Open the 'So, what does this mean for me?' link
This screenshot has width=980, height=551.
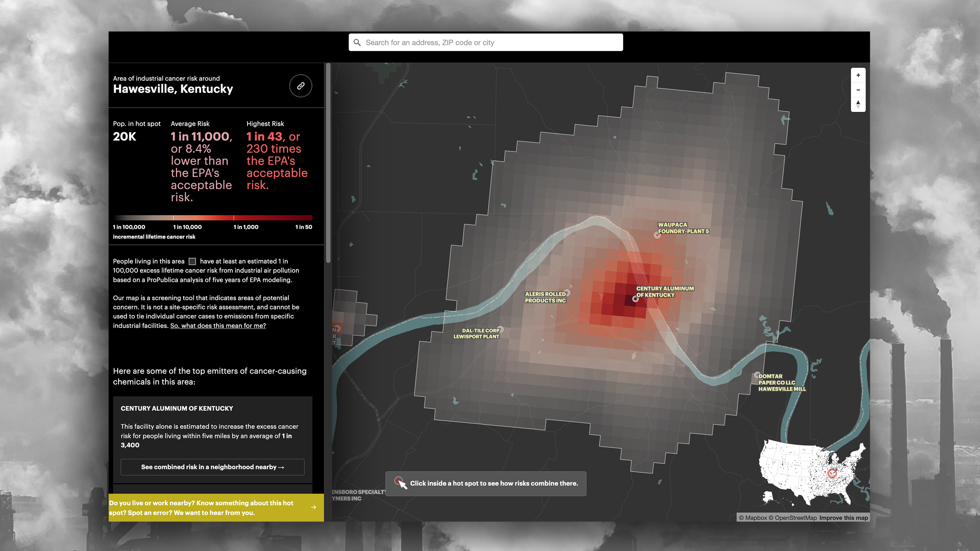click(218, 325)
